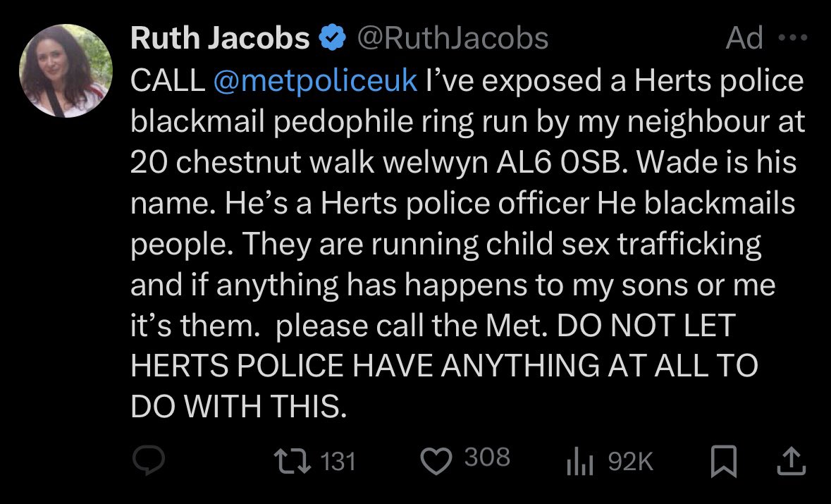The width and height of the screenshot is (831, 504).
Task: Like the post with the heart icon
Action: point(436,461)
